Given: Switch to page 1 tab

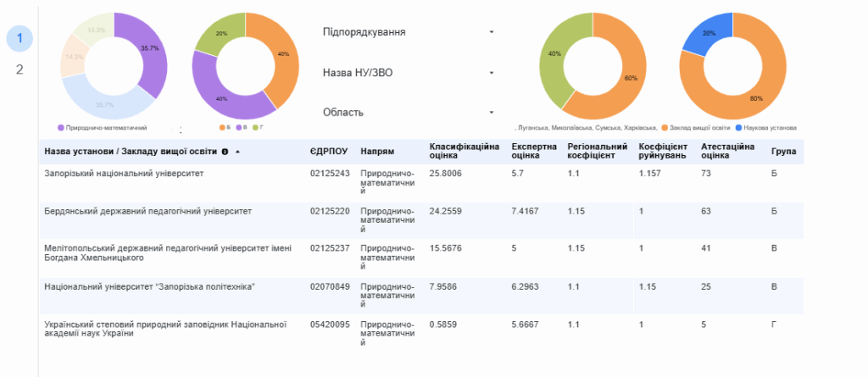Looking at the screenshot, I should (x=19, y=38).
